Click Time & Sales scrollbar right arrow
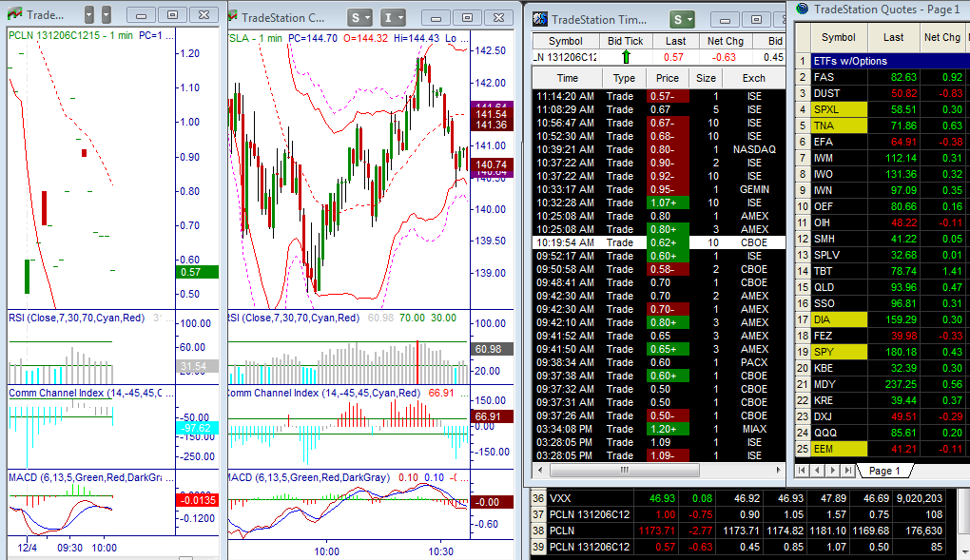 778,471
